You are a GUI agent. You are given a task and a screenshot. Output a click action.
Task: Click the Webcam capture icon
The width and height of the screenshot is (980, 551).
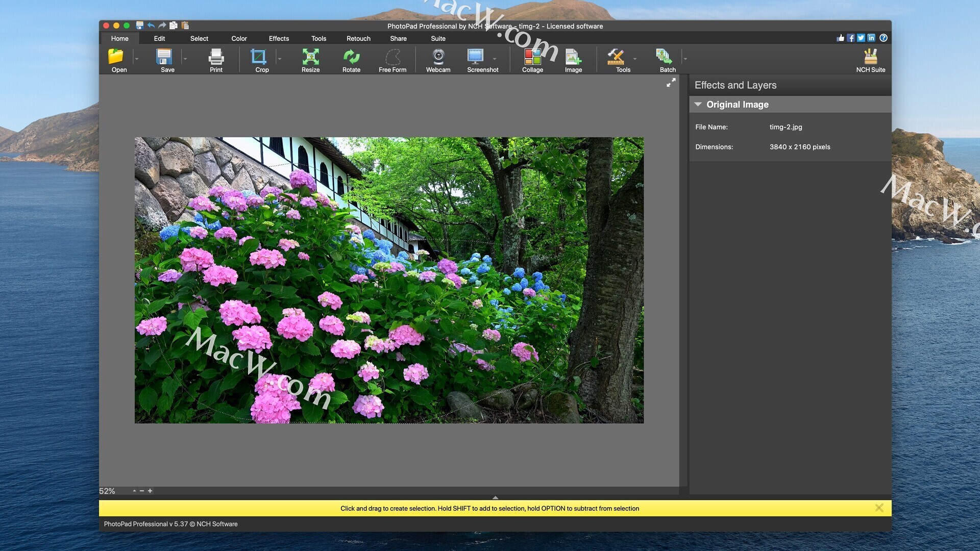click(x=438, y=57)
